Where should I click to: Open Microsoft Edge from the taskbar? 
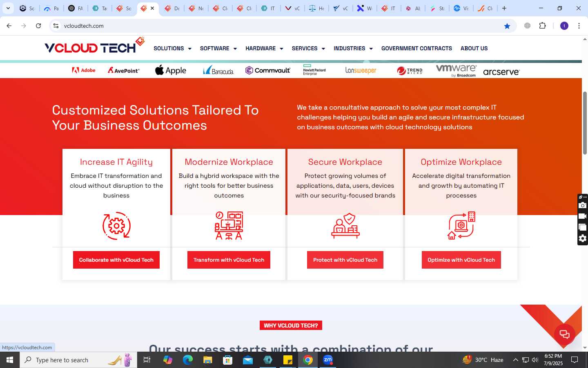pos(188,360)
